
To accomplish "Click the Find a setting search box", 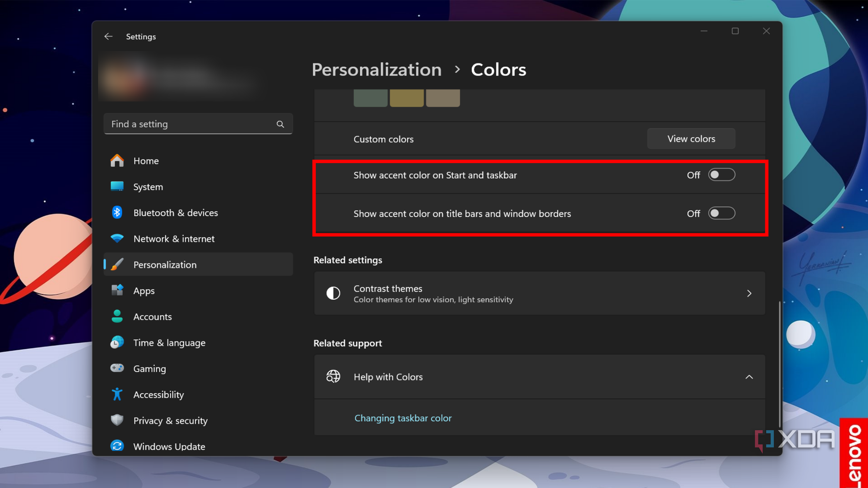I will [190, 124].
